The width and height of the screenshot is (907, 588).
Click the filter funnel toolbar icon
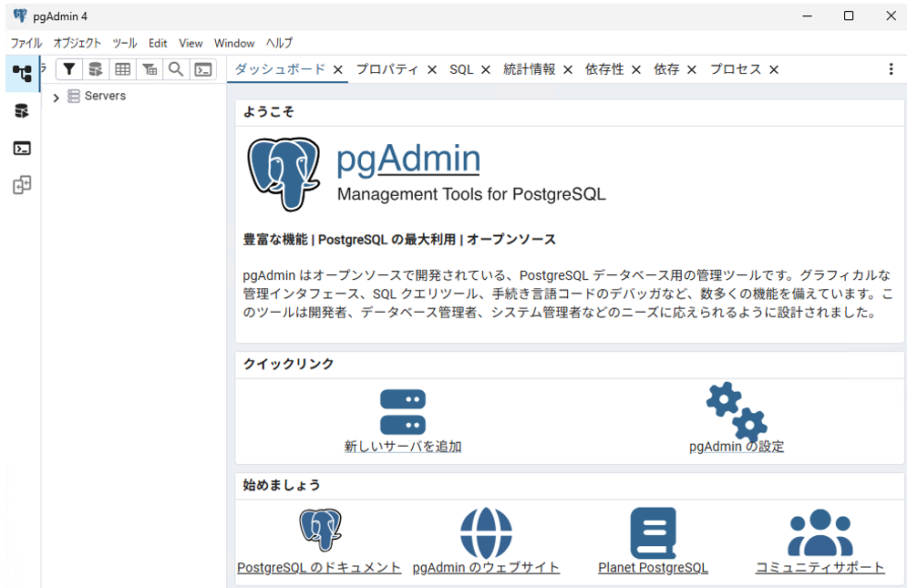(x=69, y=69)
